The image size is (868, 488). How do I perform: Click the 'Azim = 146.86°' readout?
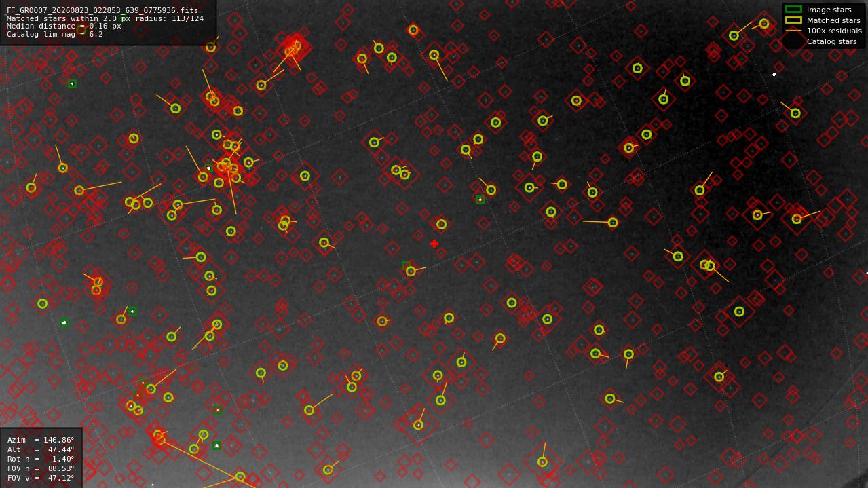pos(41,440)
